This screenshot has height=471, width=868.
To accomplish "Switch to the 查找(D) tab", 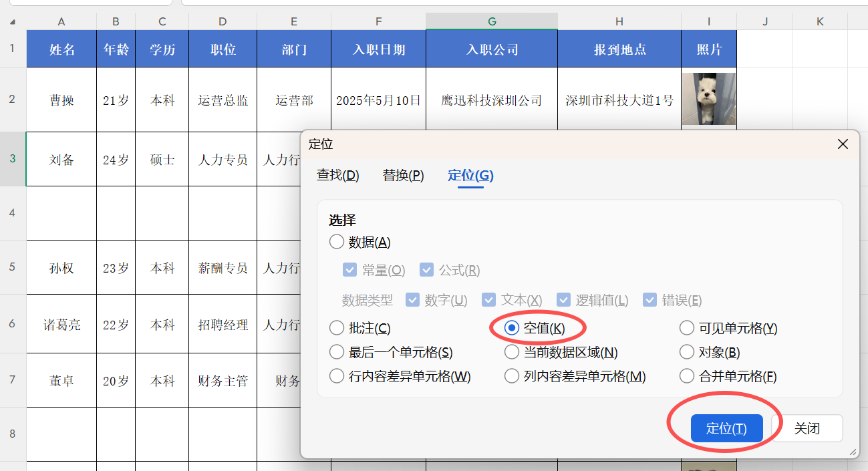I will [337, 175].
